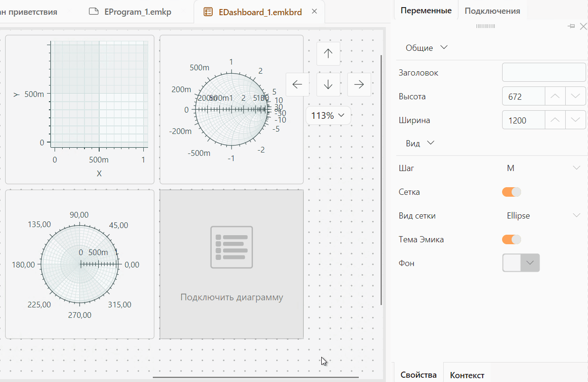Click the Высота field showing 672
Viewport: 588px width, 382px height.
(523, 96)
